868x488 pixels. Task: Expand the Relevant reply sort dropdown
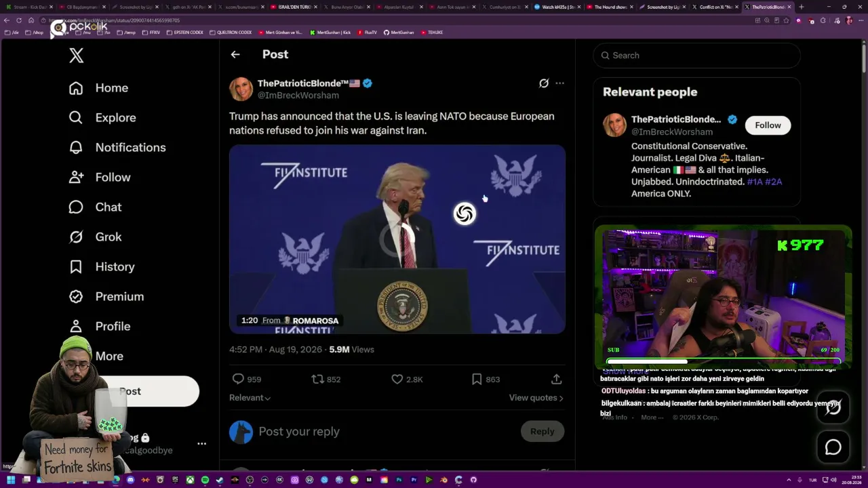point(250,398)
